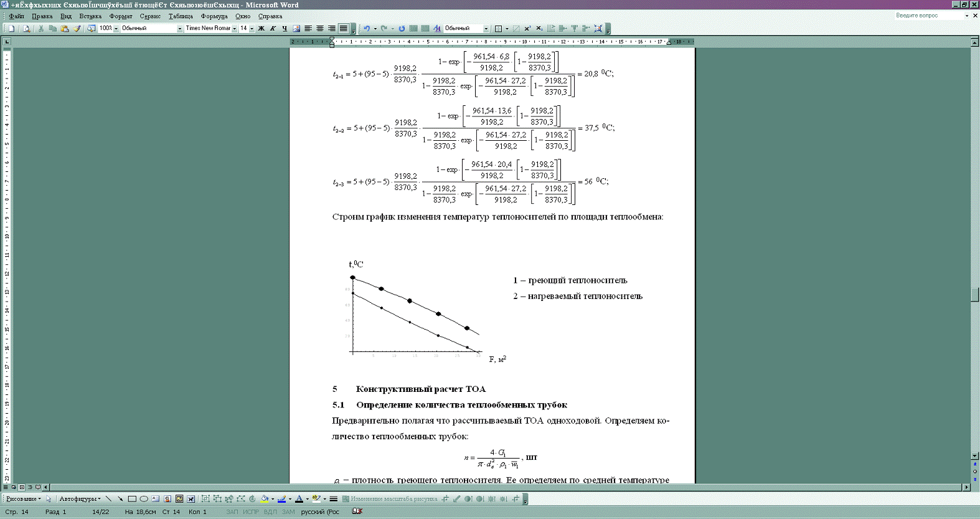980x519 pixels.
Task: Open the style dropdown showing Обычный
Action: tap(180, 29)
